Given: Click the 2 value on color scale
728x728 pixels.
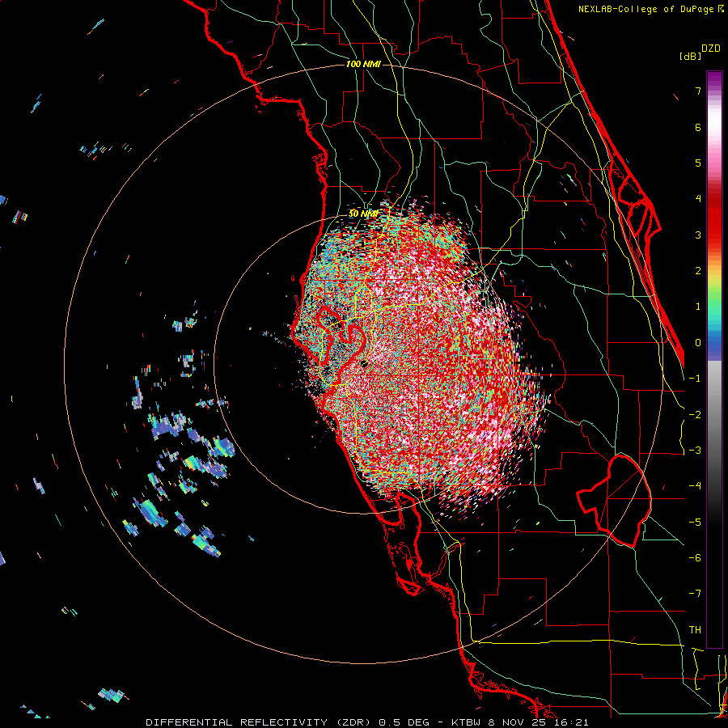Looking at the screenshot, I should point(698,271).
